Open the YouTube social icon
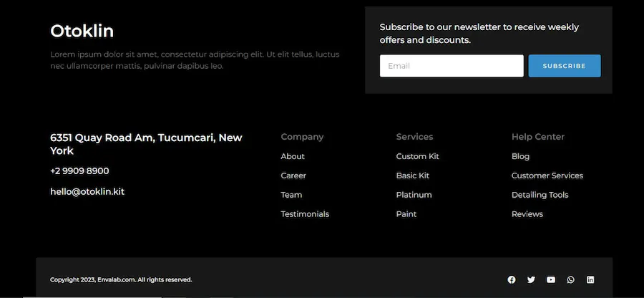 pyautogui.click(x=551, y=279)
